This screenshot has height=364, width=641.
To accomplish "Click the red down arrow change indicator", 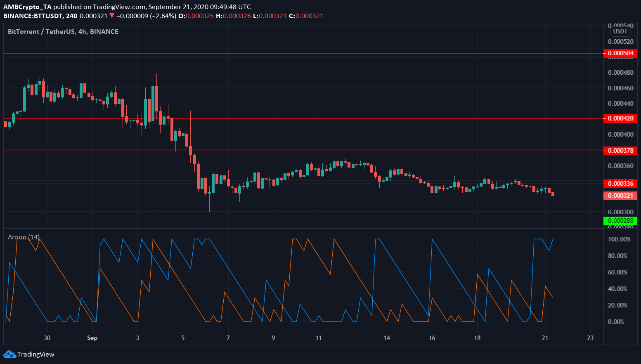I will (x=111, y=16).
